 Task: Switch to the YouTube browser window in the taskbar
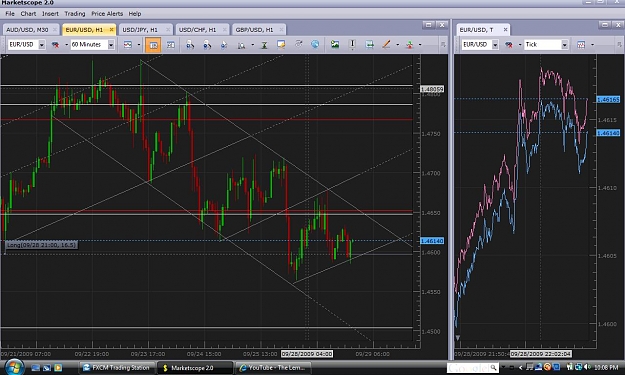(x=273, y=368)
